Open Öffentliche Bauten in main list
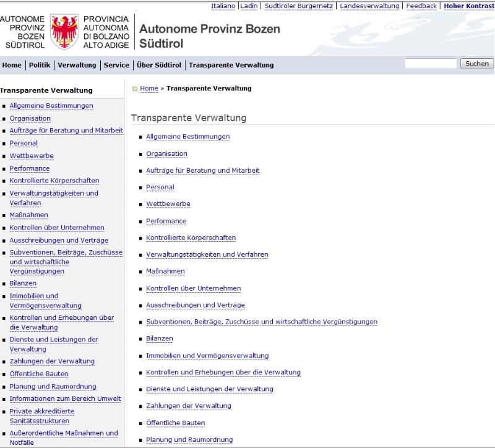Screen dimensions: 495x448 (x=175, y=423)
